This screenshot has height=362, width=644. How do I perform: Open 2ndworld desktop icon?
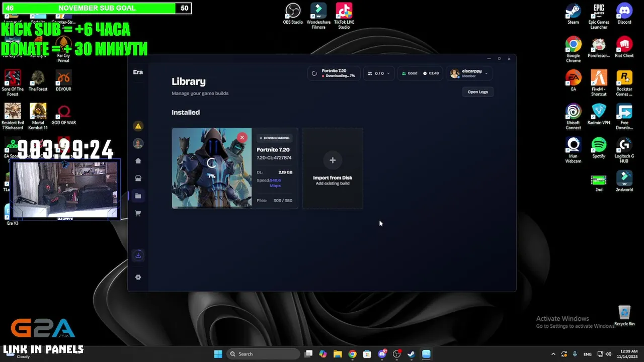coord(624,181)
